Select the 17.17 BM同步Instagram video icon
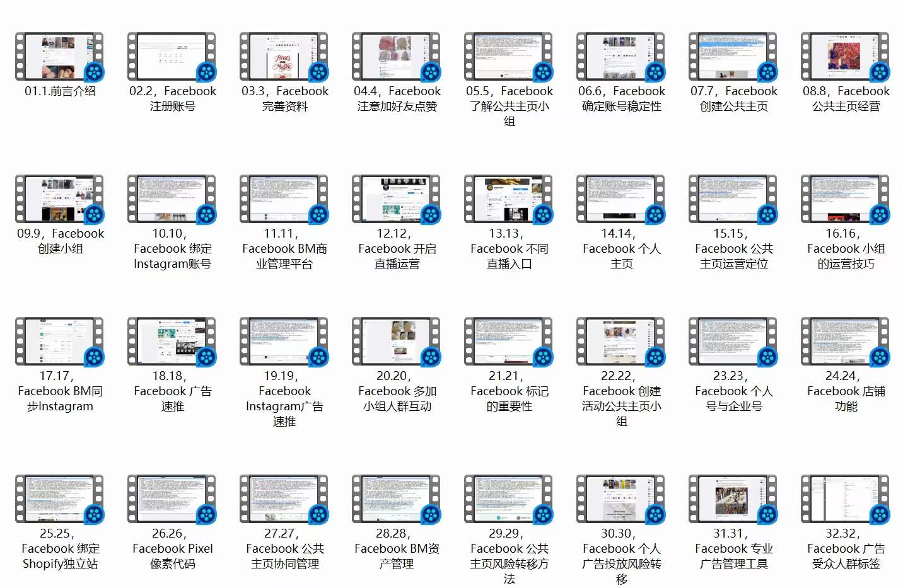The image size is (903, 588). [x=60, y=342]
